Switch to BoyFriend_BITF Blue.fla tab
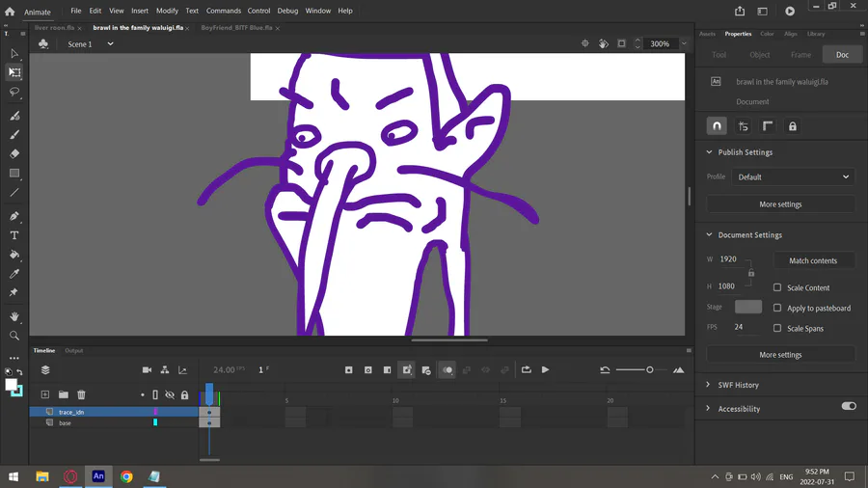Image resolution: width=868 pixels, height=488 pixels. coord(237,28)
